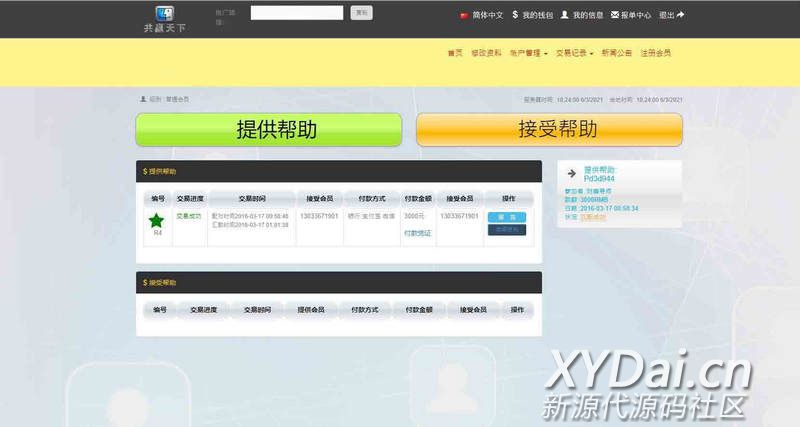Click the dollar icon in 接受帮助 panel header
The image size is (800, 427).
[x=144, y=283]
